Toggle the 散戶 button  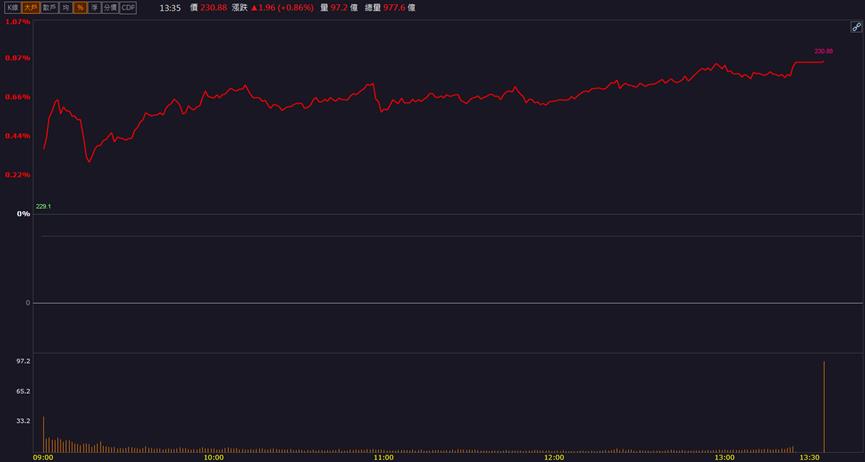(50, 8)
